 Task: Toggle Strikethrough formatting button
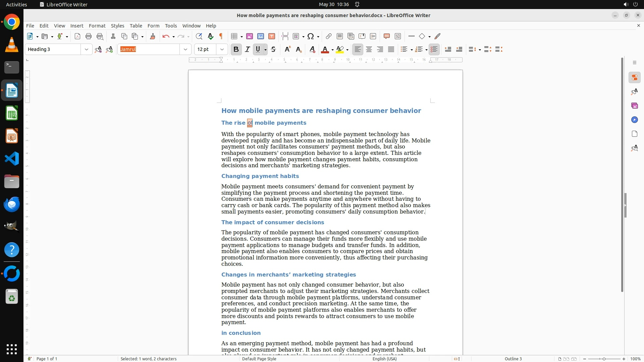click(x=273, y=49)
